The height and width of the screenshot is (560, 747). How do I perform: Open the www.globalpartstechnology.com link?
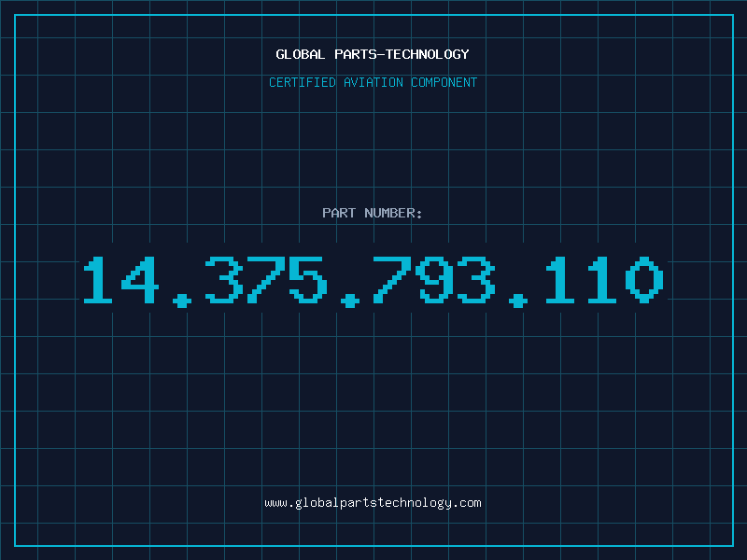[373, 503]
